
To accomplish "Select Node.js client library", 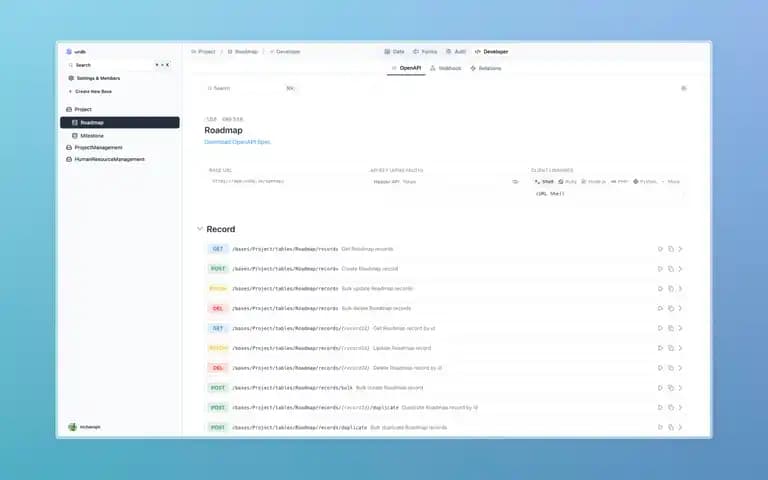I will tap(593, 182).
